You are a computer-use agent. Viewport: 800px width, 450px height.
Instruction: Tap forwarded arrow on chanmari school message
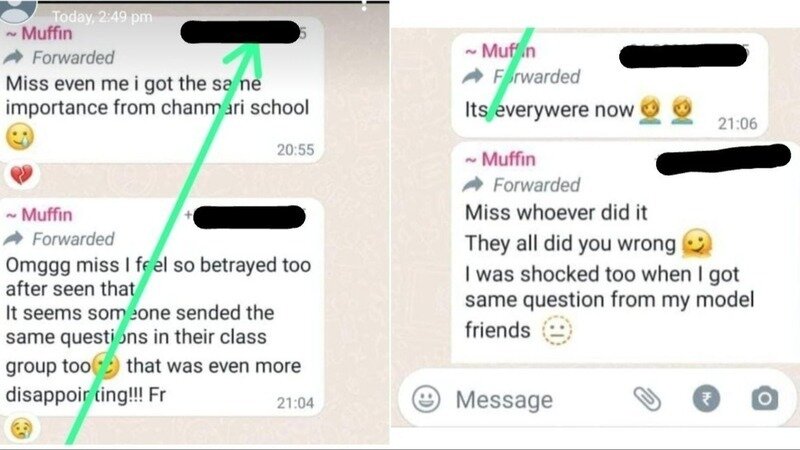pyautogui.click(x=13, y=57)
